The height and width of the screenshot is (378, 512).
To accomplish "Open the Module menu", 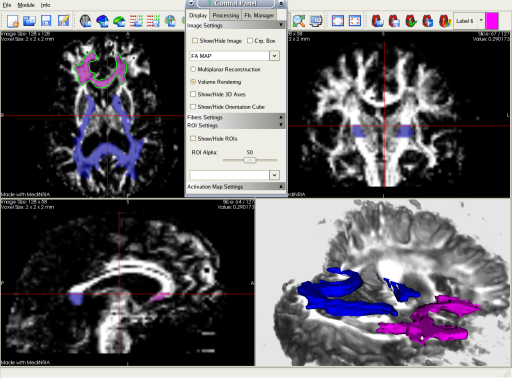I will pos(26,5).
